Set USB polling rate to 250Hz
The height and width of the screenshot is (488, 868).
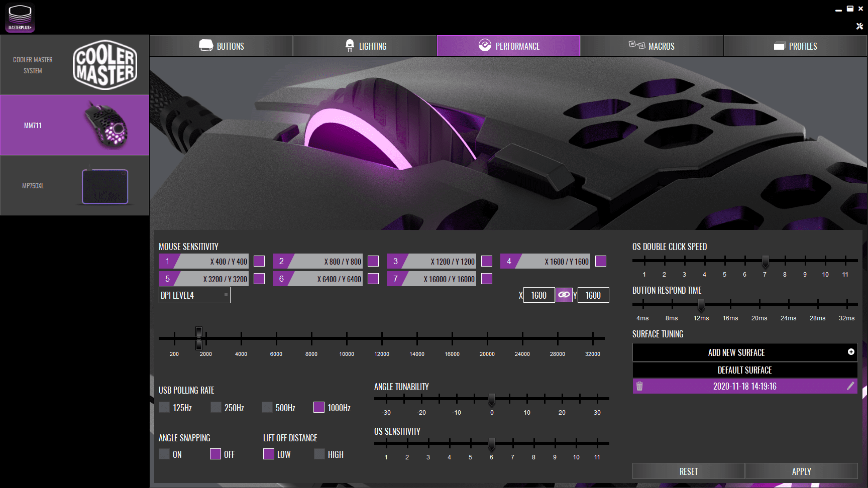click(216, 407)
